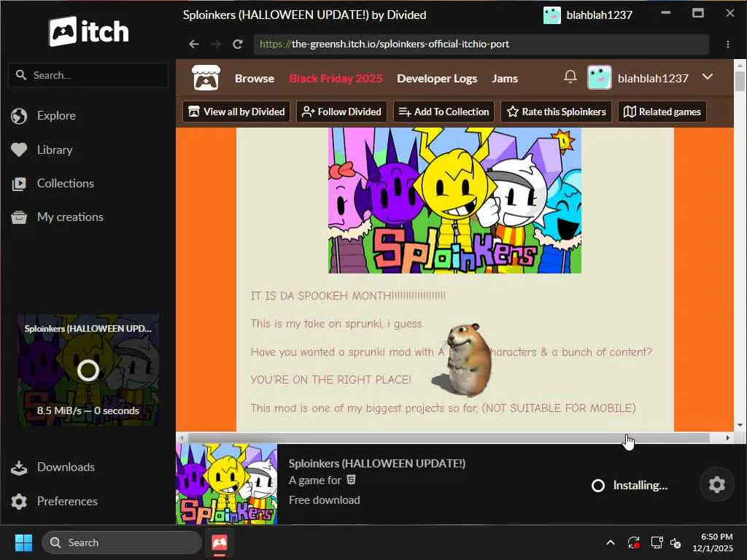Open the browser three-dot options menu
The image size is (747, 560).
728,44
